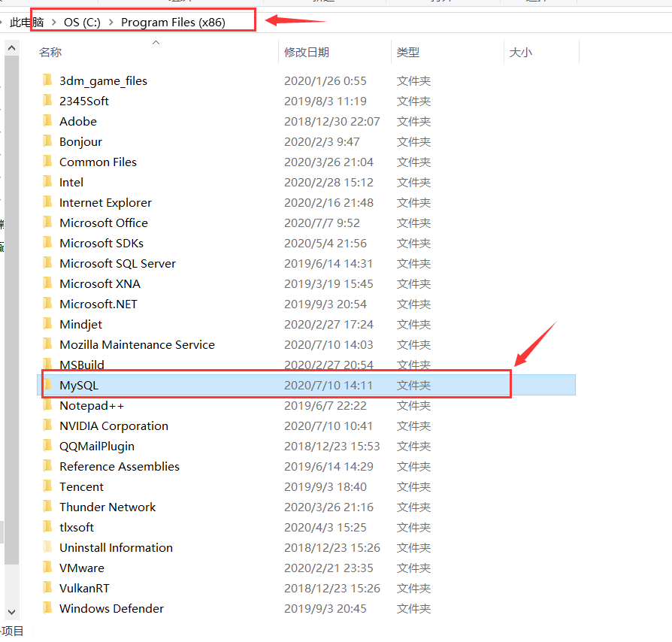Click the scroll down arrow of navigation pane
Image resolution: width=672 pixels, height=642 pixels.
click(x=11, y=612)
